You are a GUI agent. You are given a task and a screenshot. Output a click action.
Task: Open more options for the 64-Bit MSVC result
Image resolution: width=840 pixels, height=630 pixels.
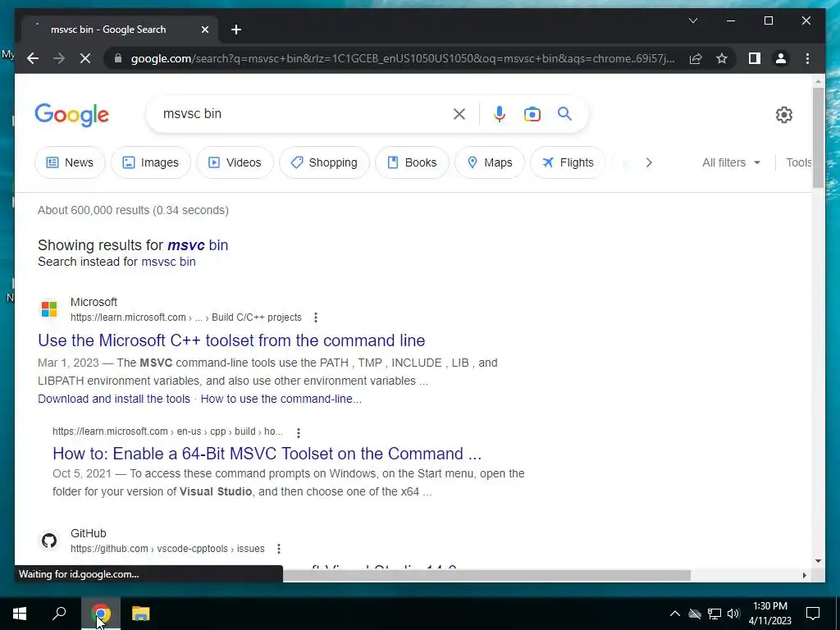point(299,432)
